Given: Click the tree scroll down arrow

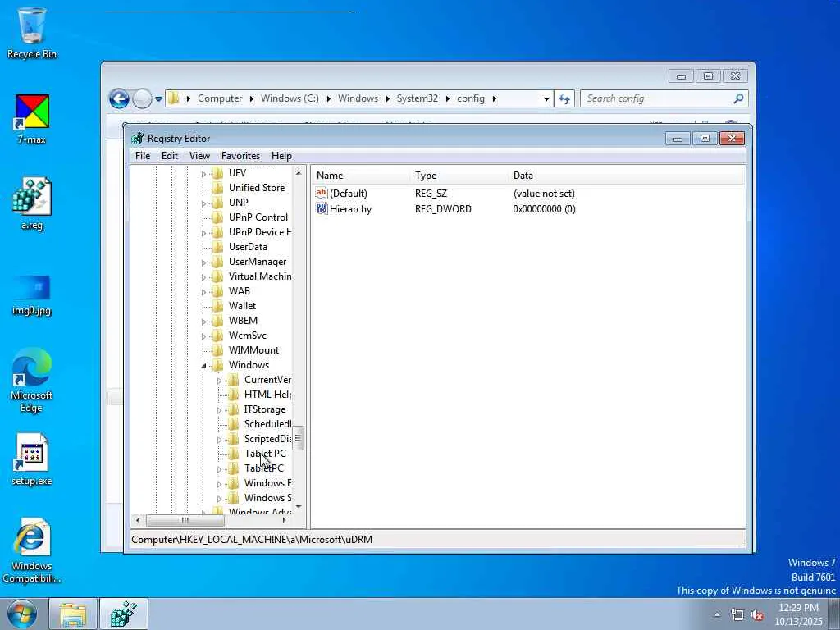Looking at the screenshot, I should coord(299,506).
